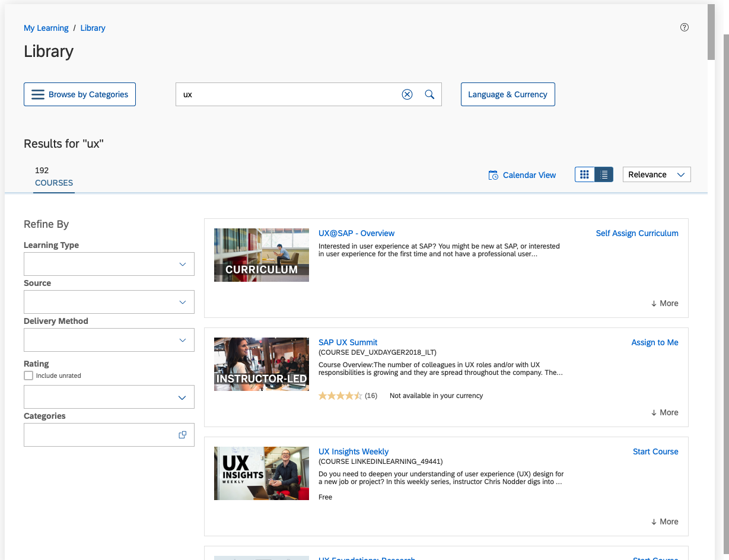The width and height of the screenshot is (729, 560).
Task: Open Calendar View
Action: click(522, 175)
